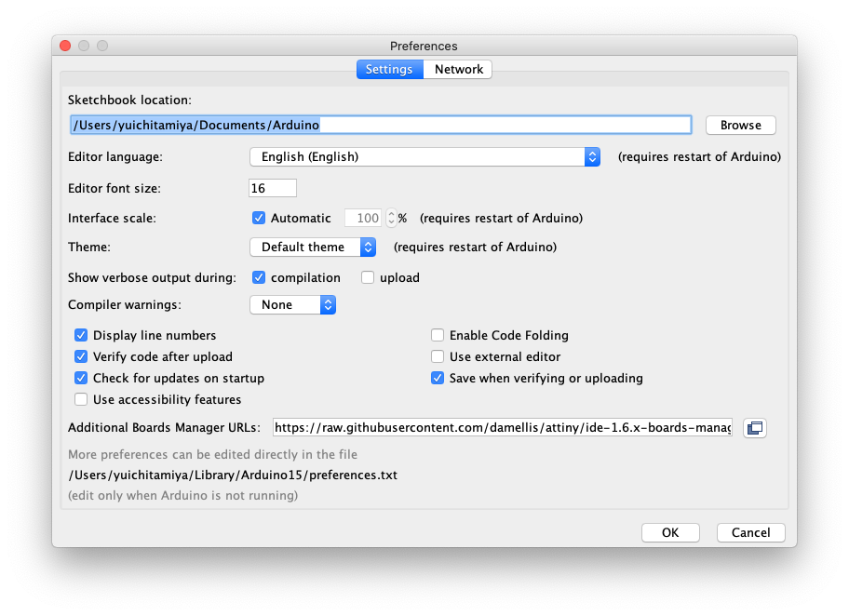
Task: Enable Code Folding checkbox
Action: [438, 336]
